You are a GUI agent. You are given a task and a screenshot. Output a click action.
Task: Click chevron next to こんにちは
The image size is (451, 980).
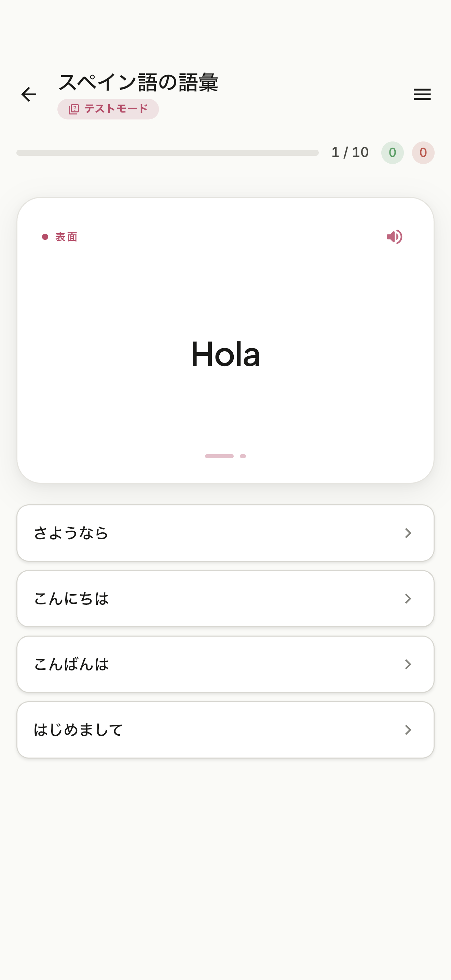408,599
